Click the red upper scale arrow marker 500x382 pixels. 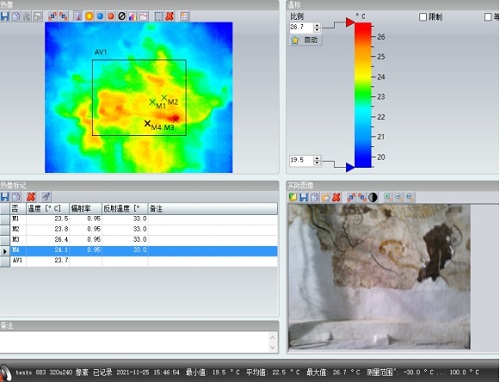click(350, 22)
